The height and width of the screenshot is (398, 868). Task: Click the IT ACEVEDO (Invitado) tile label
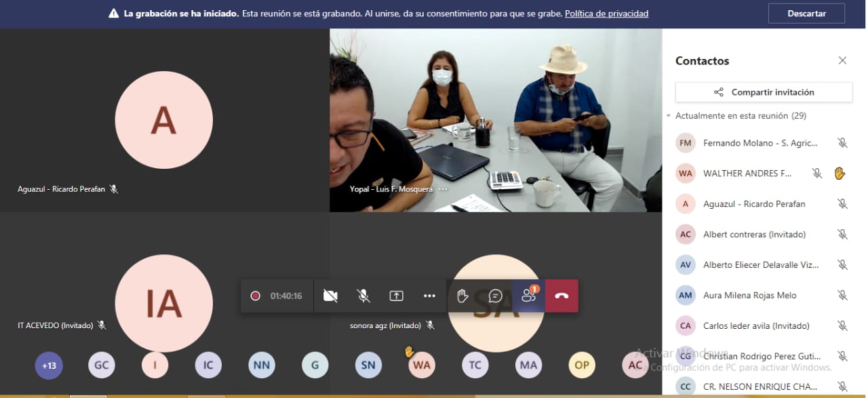point(55,325)
